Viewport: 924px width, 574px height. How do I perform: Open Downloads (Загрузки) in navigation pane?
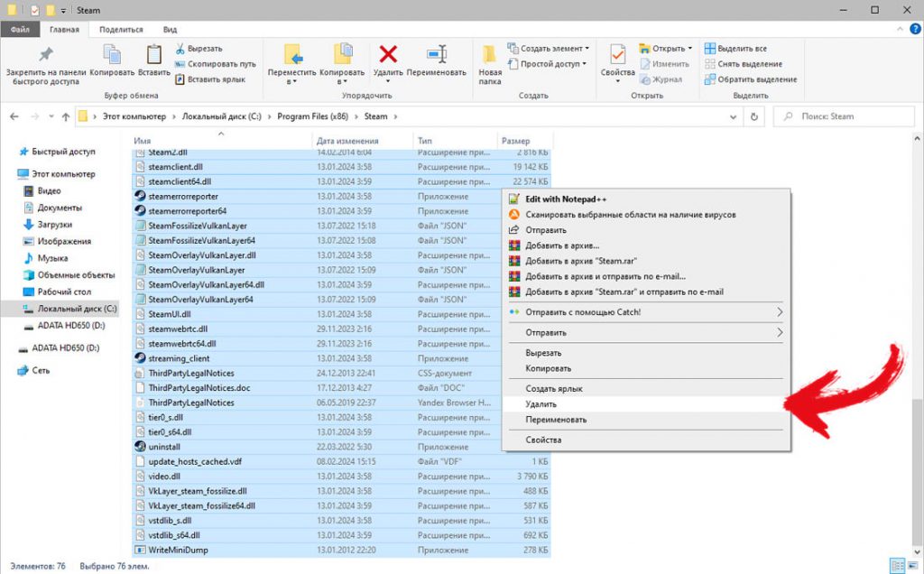(x=55, y=225)
